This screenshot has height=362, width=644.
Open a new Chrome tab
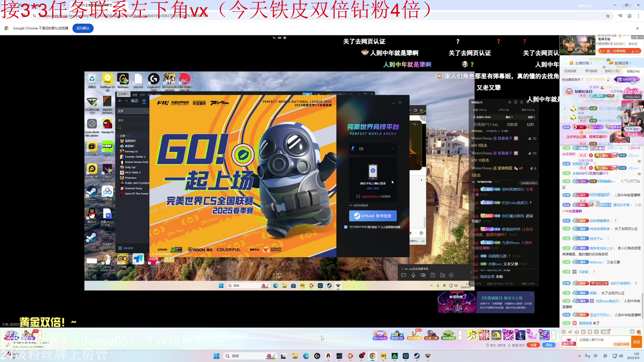click(133, 5)
